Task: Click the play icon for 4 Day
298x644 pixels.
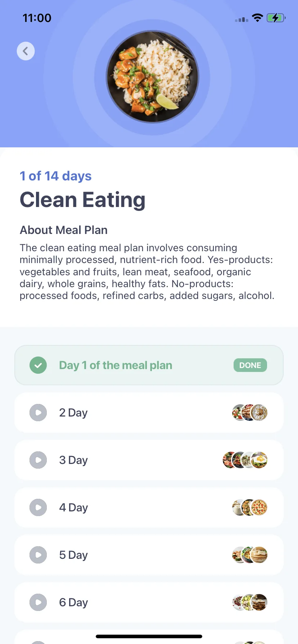Action: (38, 507)
